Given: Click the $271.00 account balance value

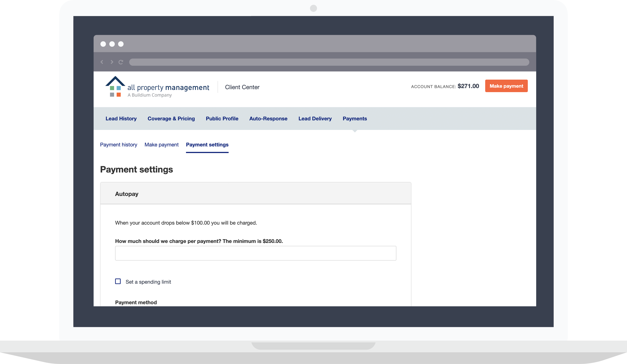Looking at the screenshot, I should (468, 86).
